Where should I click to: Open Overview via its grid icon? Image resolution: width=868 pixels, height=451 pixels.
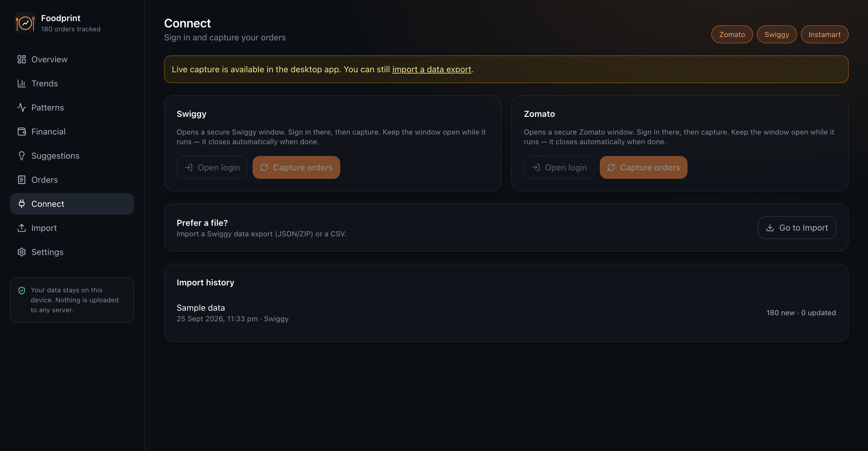[22, 59]
